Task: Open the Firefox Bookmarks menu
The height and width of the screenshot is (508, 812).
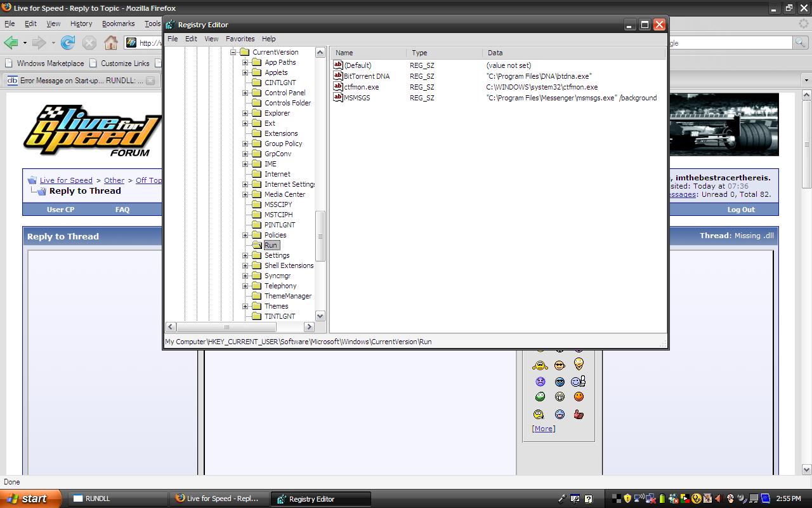Action: coord(119,23)
